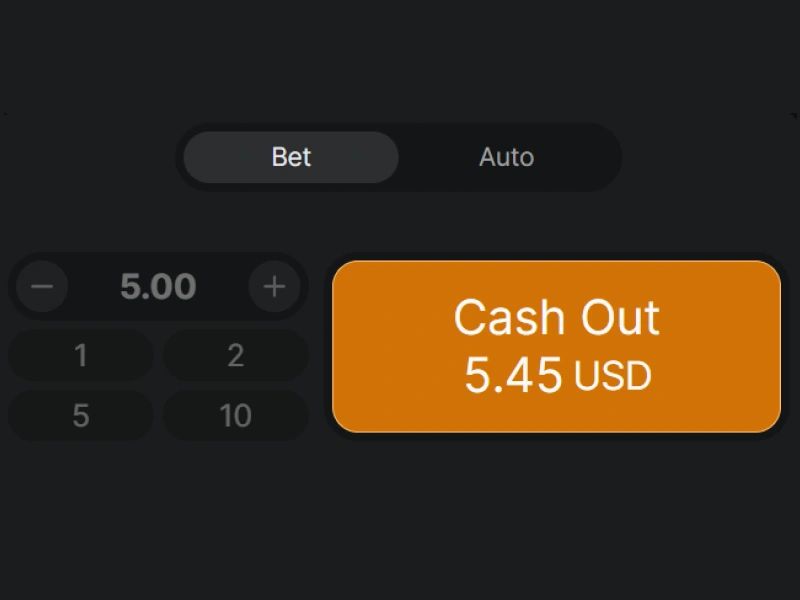This screenshot has width=800, height=600.
Task: Click the 5.00 bet amount field
Action: pyautogui.click(x=157, y=286)
